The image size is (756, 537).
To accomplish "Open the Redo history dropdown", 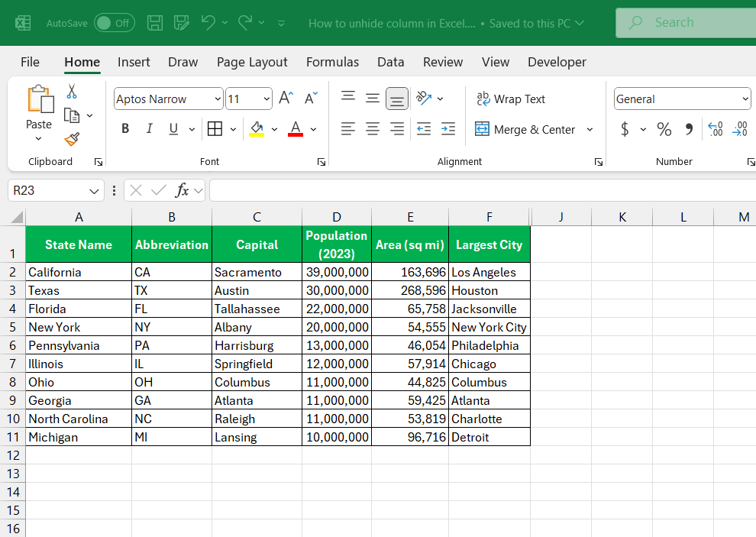I will tap(261, 23).
